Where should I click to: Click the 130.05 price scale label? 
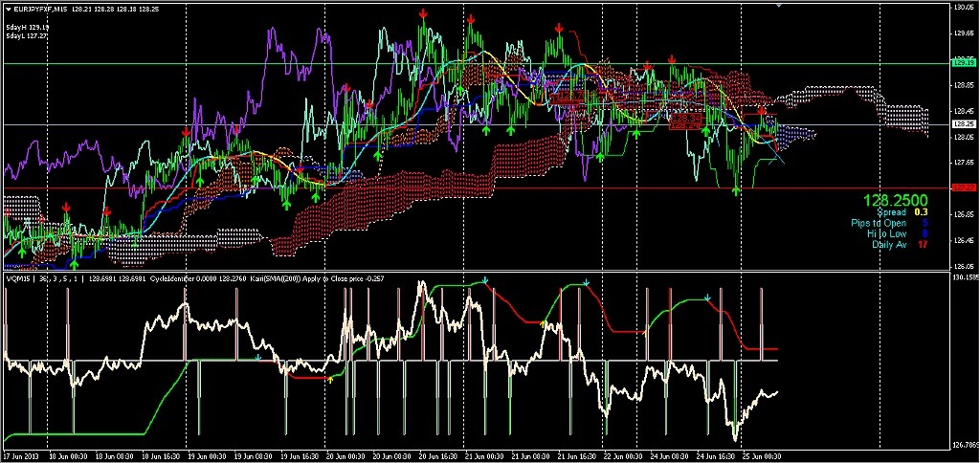tap(963, 8)
